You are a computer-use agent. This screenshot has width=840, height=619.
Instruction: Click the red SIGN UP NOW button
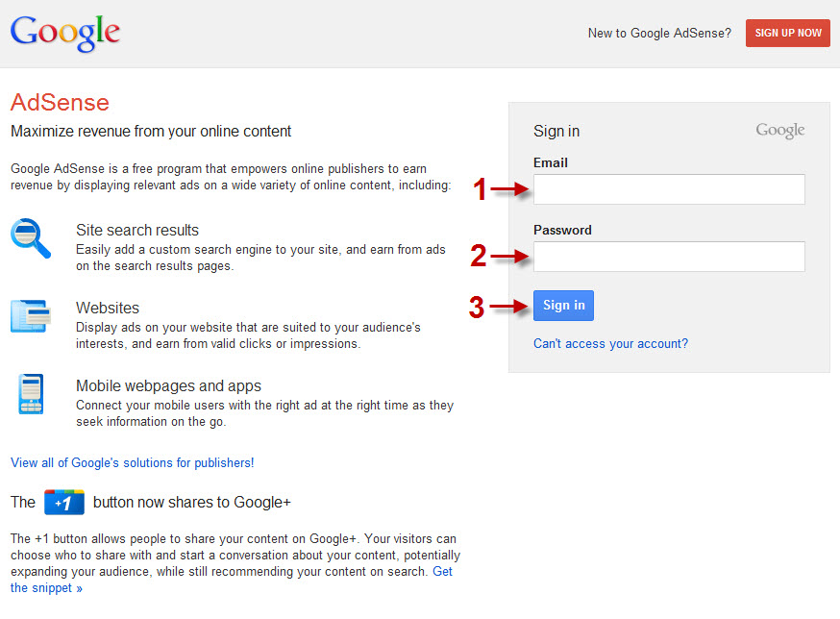tap(787, 34)
